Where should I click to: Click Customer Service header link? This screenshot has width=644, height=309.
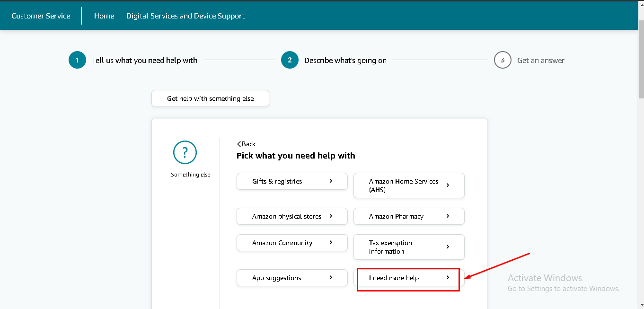(x=41, y=16)
